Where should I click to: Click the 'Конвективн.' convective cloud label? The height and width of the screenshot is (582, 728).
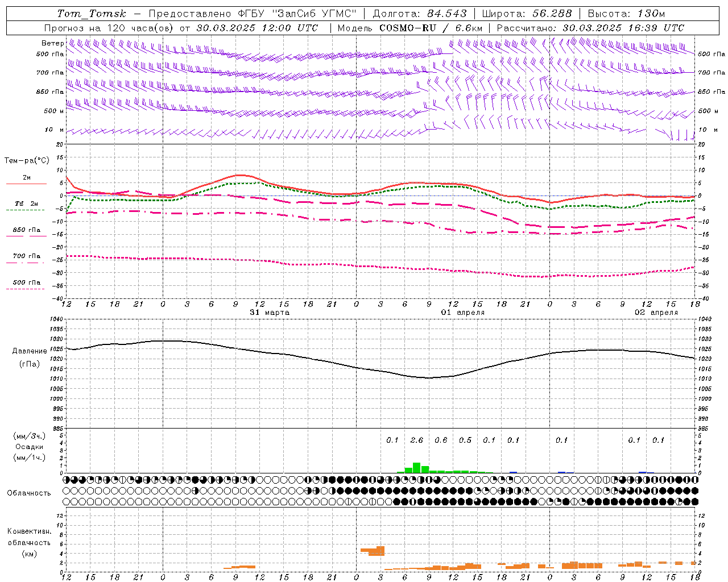[x=29, y=531]
